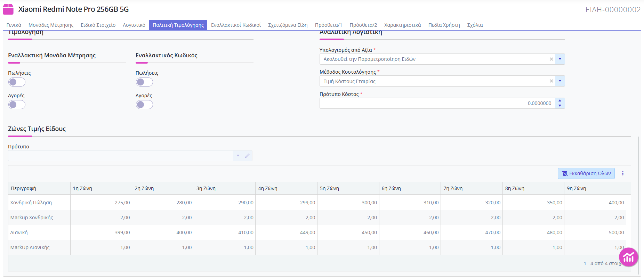Viewport: 644px width, 278px height.
Task: Click the 6η Ζώνη column header
Action: pyautogui.click(x=410, y=188)
